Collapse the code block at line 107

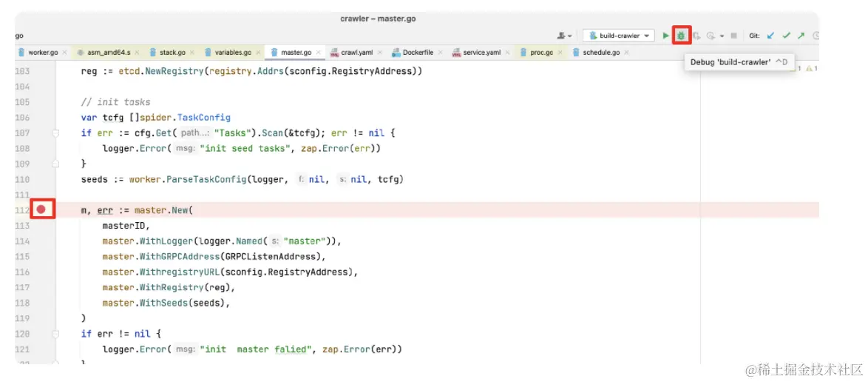pos(55,133)
